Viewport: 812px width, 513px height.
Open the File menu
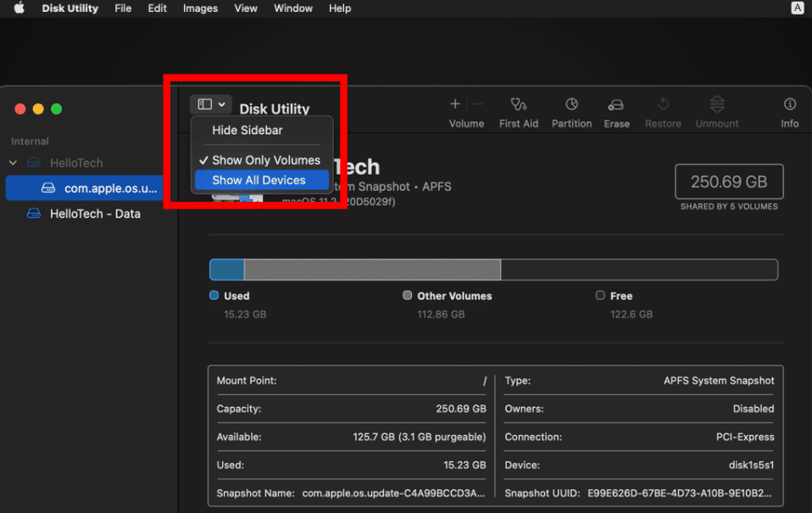tap(123, 8)
